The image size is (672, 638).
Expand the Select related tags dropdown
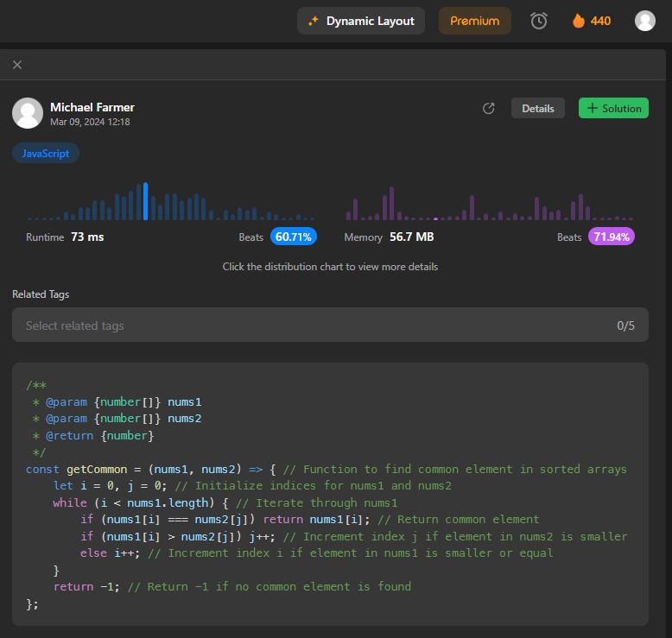coord(330,325)
